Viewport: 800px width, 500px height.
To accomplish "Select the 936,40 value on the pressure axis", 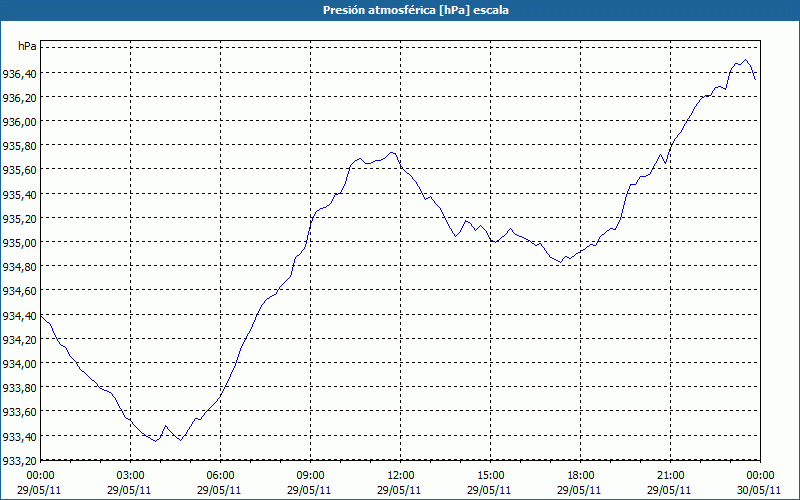I will coord(19,74).
